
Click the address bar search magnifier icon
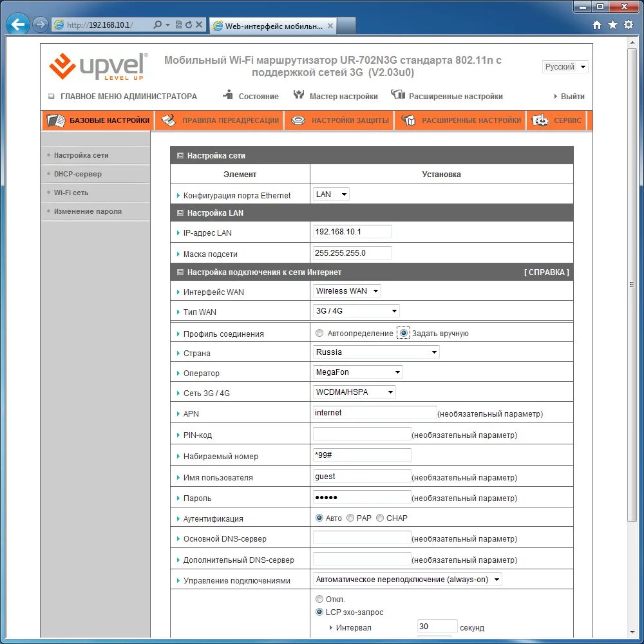pos(157,24)
